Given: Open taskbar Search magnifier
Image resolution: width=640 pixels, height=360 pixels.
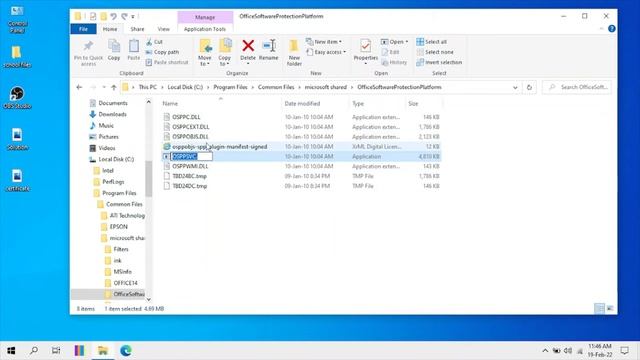Looking at the screenshot, I should click(x=34, y=351).
